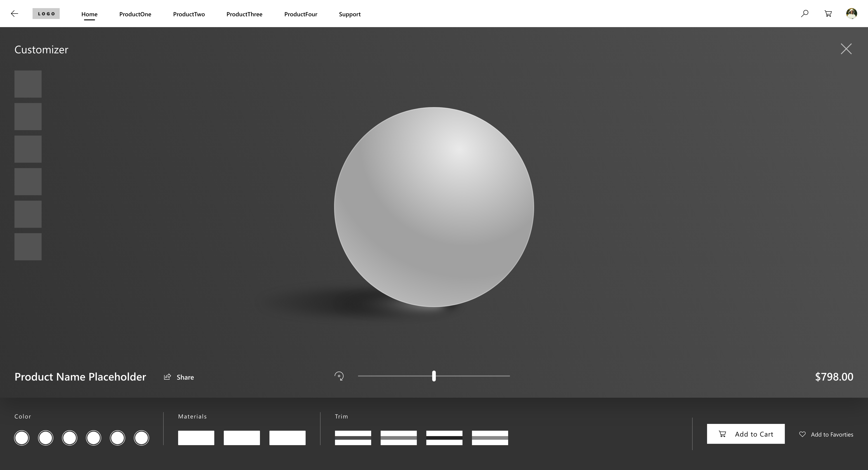Open the second thumbnail in left column
This screenshot has width=868, height=470.
click(28, 117)
